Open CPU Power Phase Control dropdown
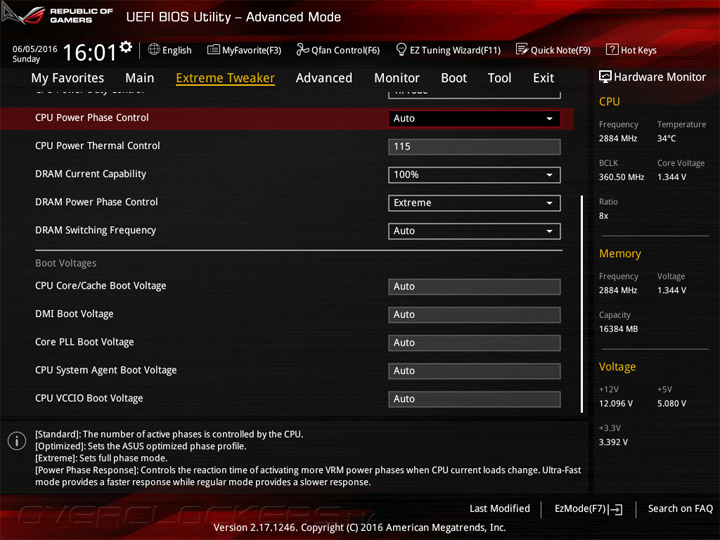 pos(474,118)
